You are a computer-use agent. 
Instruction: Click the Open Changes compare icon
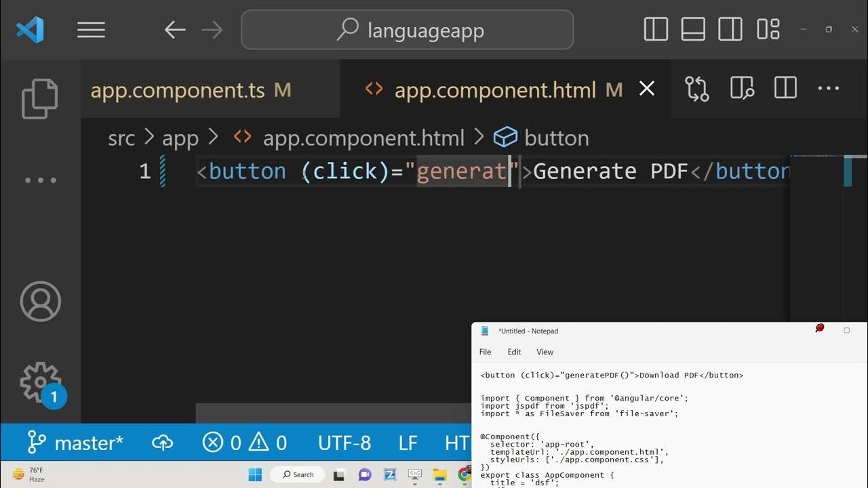[696, 89]
